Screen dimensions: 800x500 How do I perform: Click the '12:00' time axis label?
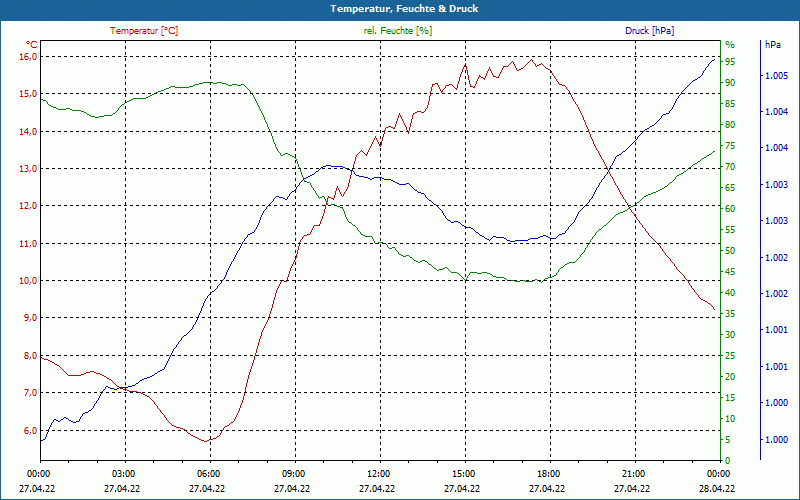377,474
